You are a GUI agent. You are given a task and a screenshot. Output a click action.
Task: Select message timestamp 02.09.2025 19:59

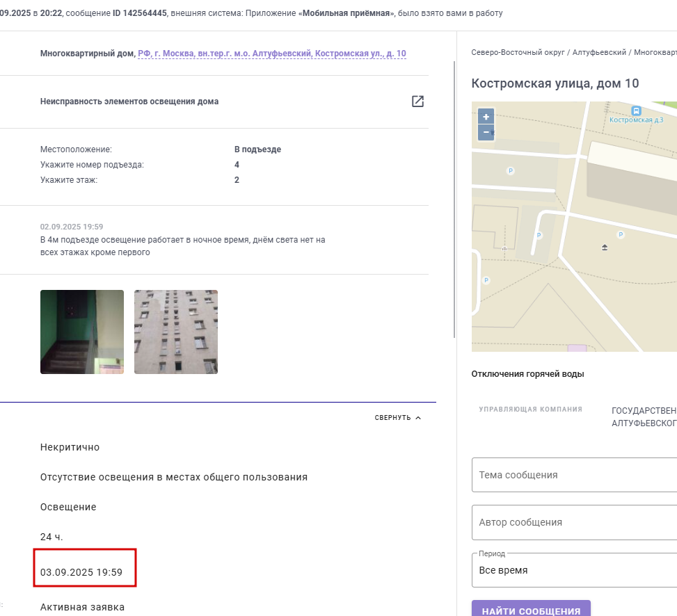coord(72,227)
